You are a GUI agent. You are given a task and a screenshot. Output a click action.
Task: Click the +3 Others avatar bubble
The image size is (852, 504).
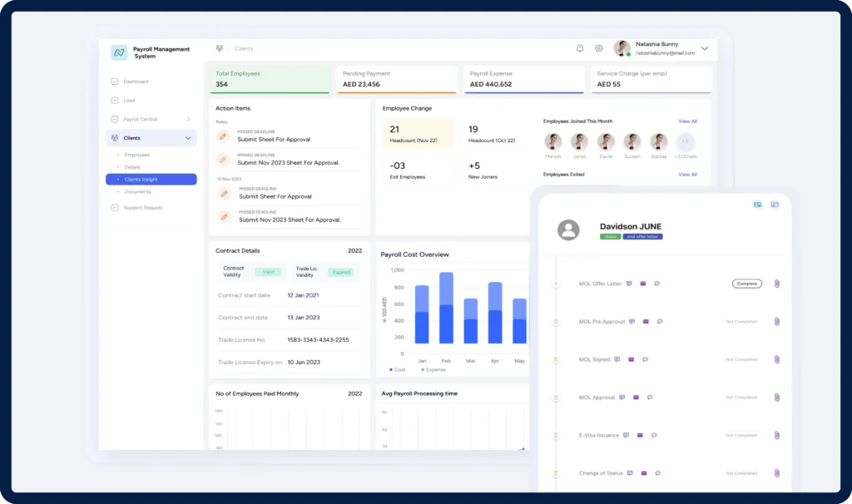click(685, 141)
